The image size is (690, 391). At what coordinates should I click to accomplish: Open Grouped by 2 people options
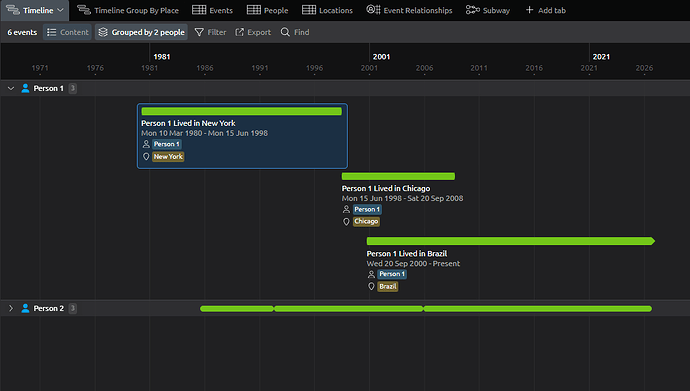click(141, 32)
